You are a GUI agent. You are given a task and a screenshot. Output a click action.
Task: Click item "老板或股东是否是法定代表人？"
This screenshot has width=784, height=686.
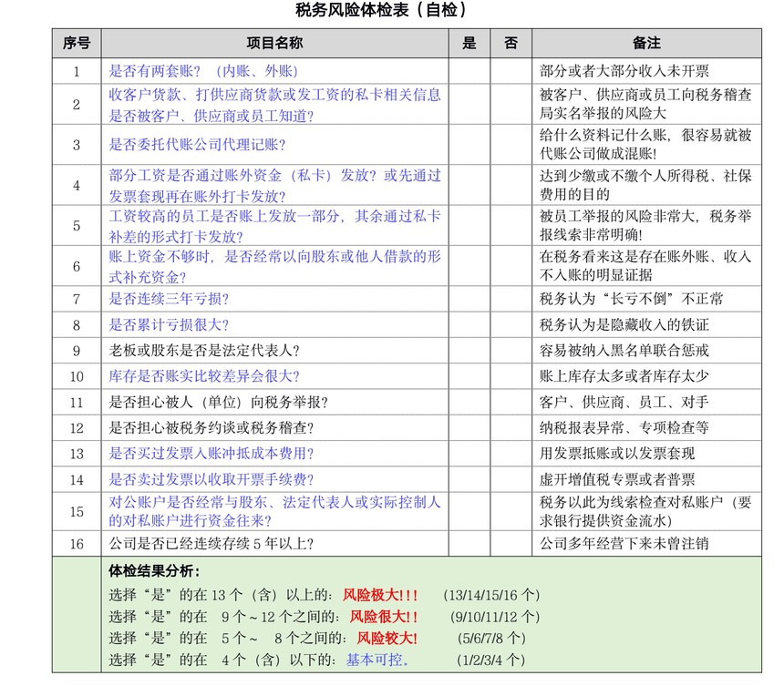204,350
